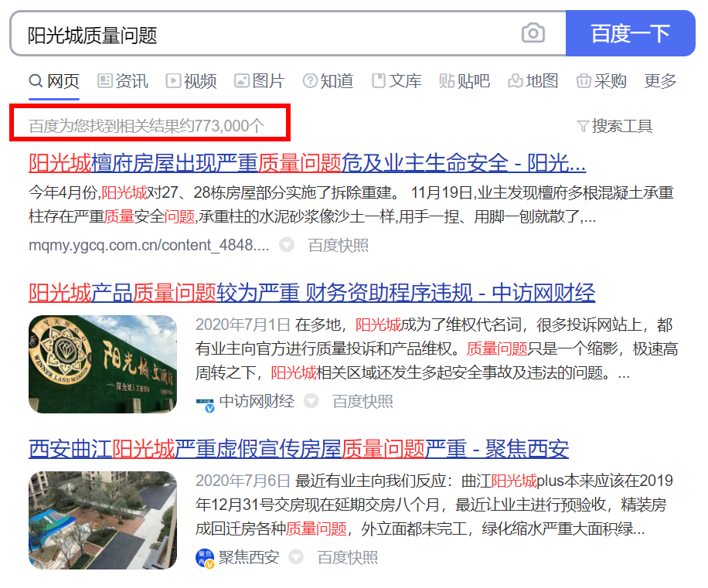The width and height of the screenshot is (708, 588).
Task: Click the camera image-search icon
Action: click(x=533, y=33)
